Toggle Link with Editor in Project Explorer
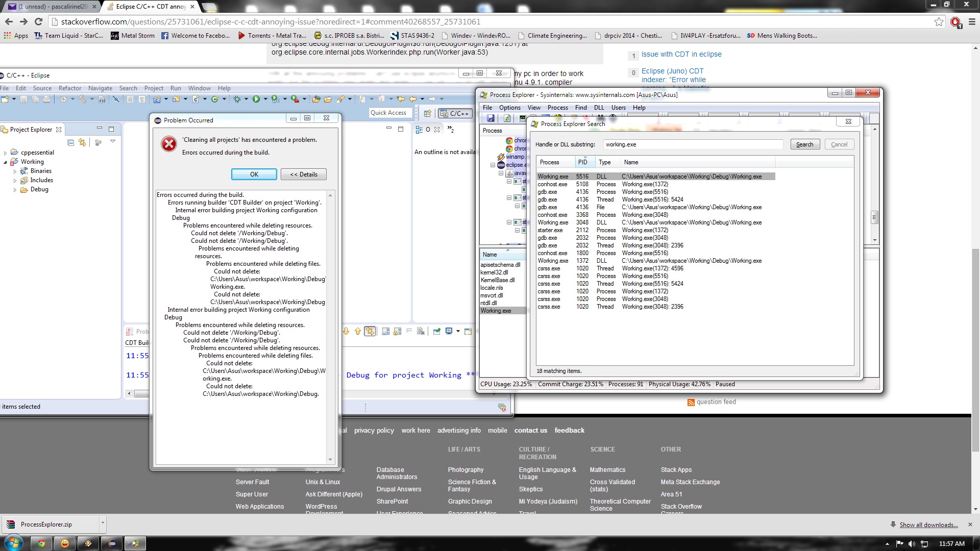This screenshot has width=980, height=551. point(82,142)
